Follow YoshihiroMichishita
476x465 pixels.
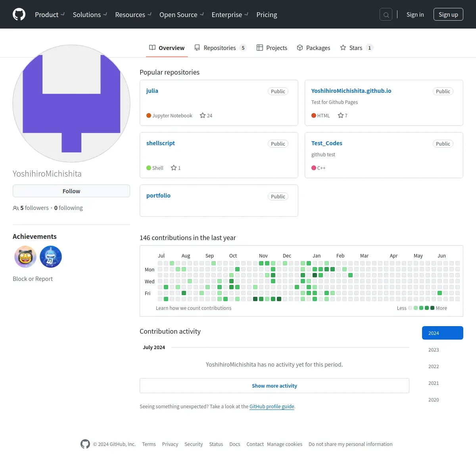click(71, 191)
